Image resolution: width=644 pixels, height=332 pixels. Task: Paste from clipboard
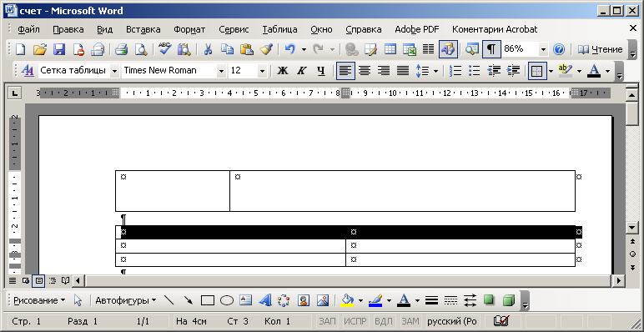point(246,49)
